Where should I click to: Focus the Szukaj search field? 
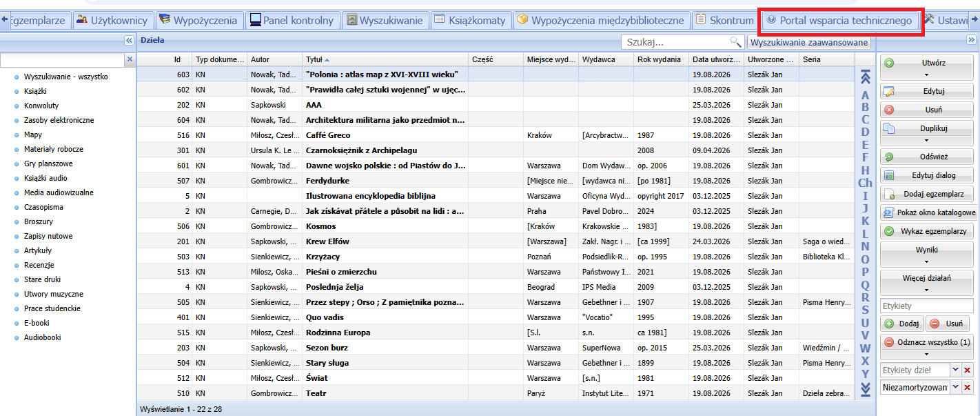pyautogui.click(x=675, y=42)
